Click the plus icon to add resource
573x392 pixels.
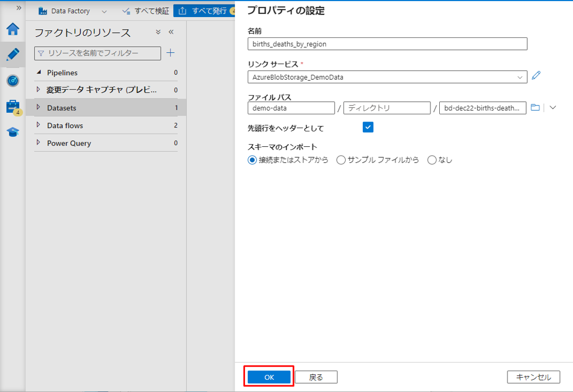coord(171,53)
